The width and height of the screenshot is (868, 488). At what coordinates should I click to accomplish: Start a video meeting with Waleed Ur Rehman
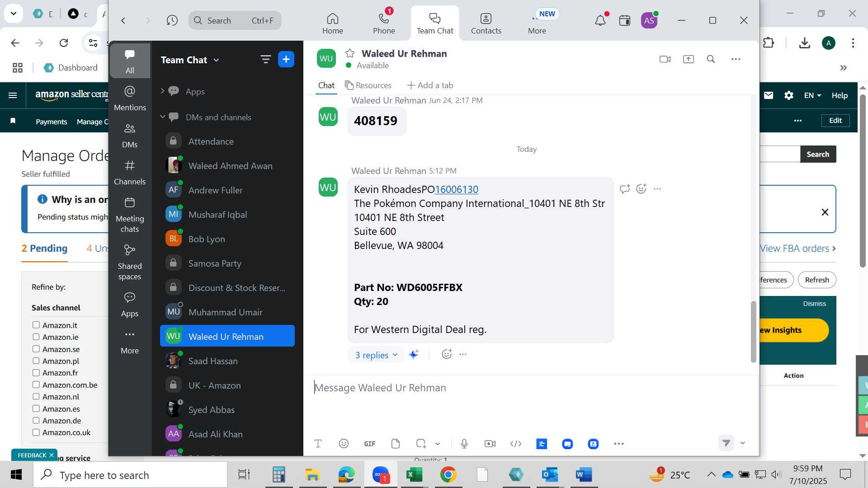pyautogui.click(x=665, y=59)
